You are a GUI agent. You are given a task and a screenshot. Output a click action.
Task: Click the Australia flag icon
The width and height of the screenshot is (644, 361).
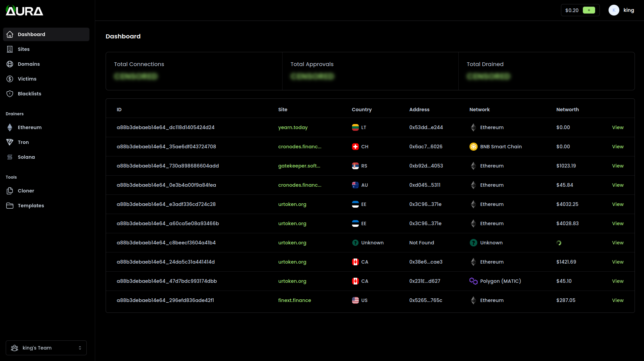coord(355,185)
